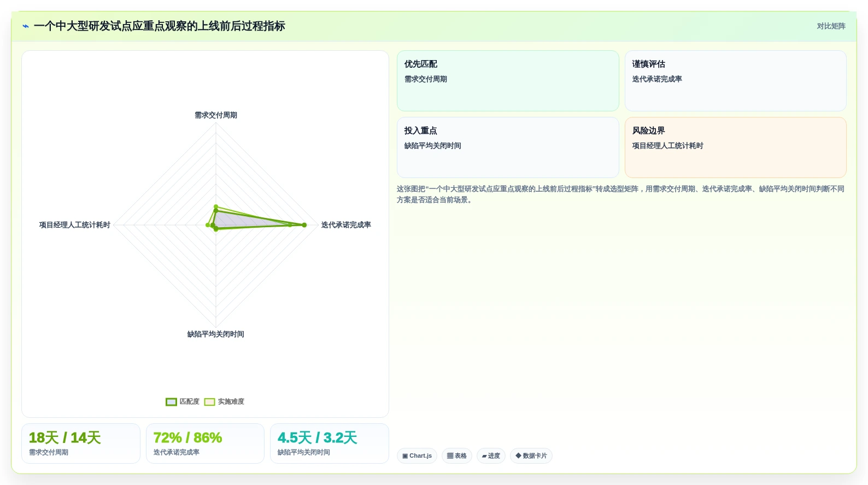Click 缺陷平均关闭时间 caption under 4.5天 / 3.2天
This screenshot has height=485, width=868.
point(304,452)
